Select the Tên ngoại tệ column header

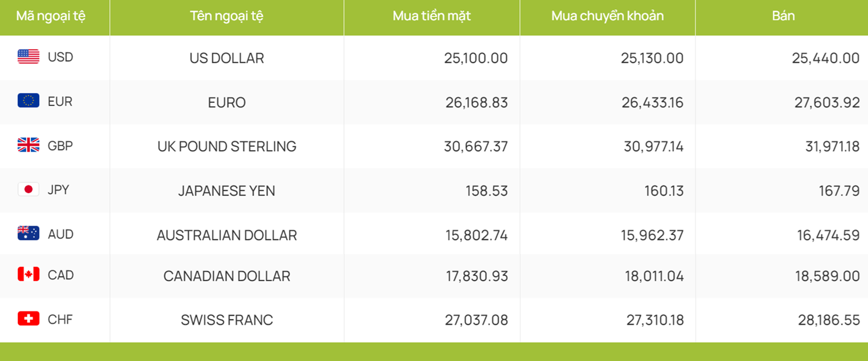pos(227,16)
